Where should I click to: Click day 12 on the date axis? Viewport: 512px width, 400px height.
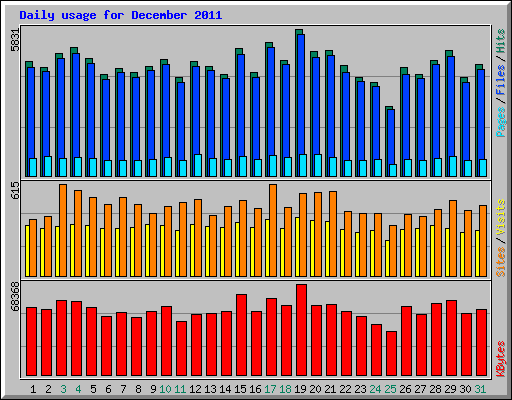[195, 389]
